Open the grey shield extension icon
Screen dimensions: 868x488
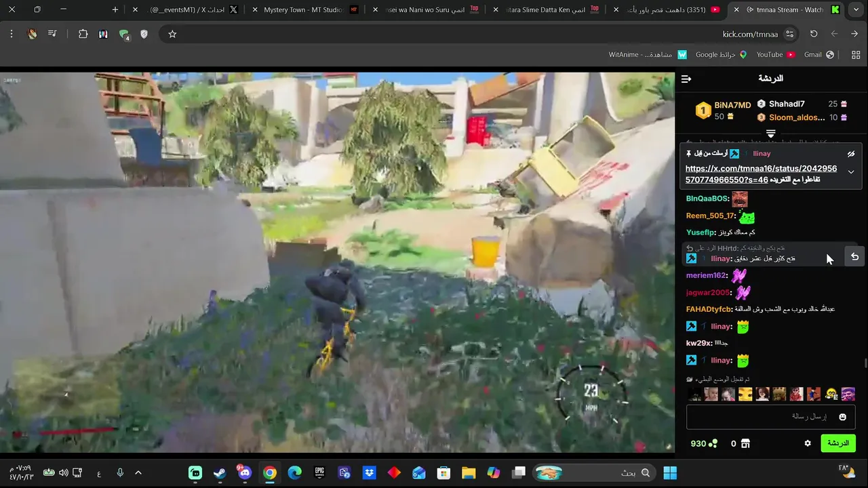(144, 34)
